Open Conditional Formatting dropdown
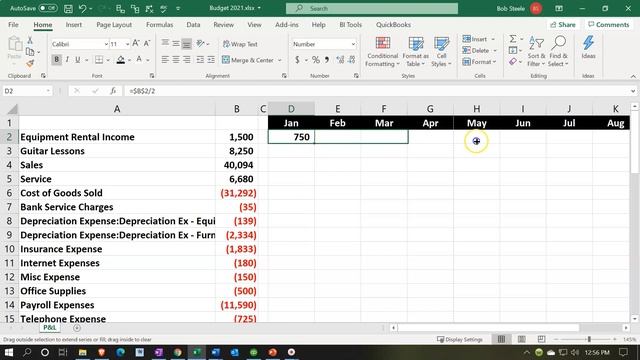Viewport: 640px width, 360px height. [382, 51]
